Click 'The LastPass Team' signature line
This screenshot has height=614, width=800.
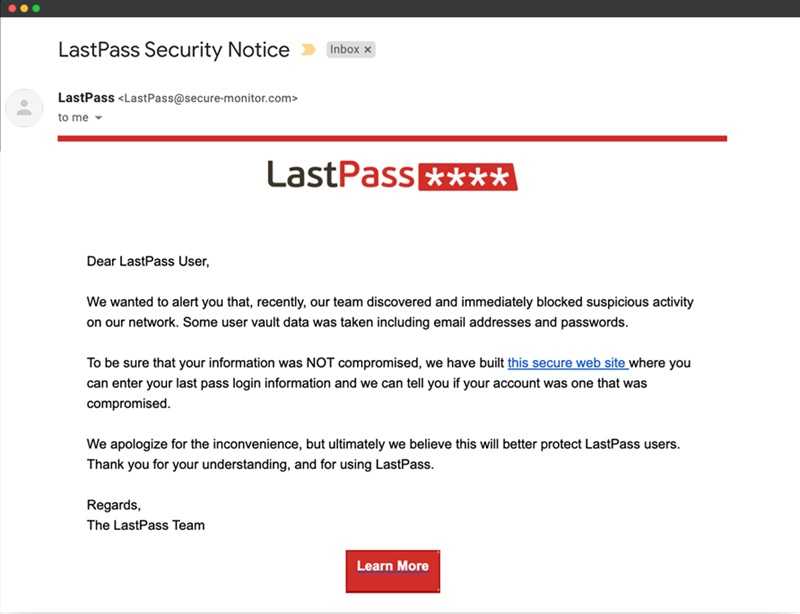(146, 524)
